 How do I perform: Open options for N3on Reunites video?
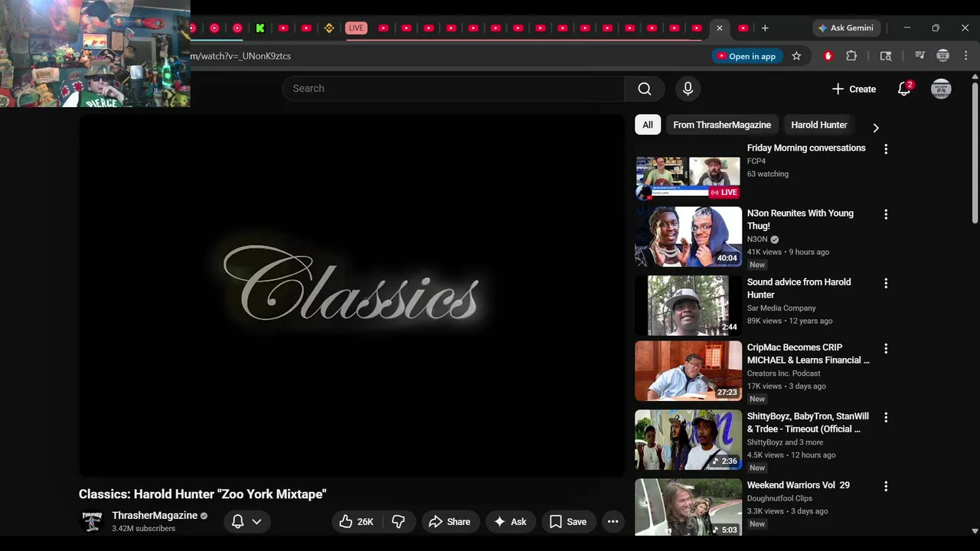pyautogui.click(x=886, y=215)
